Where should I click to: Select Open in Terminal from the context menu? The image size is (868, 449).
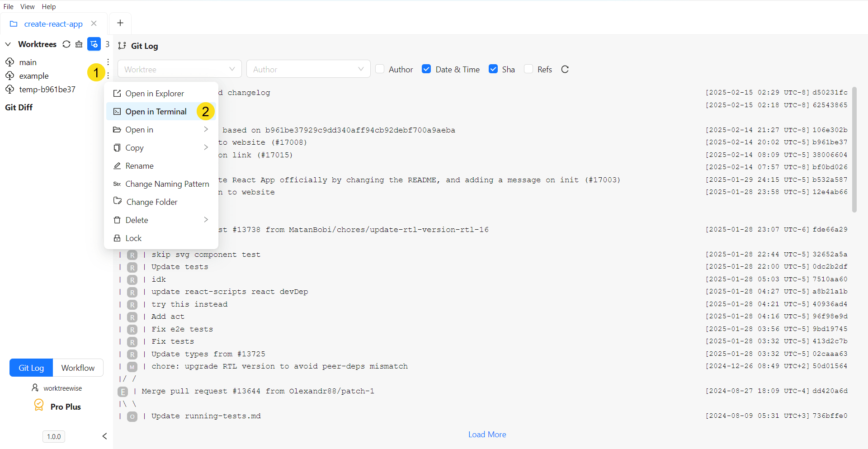(x=156, y=111)
